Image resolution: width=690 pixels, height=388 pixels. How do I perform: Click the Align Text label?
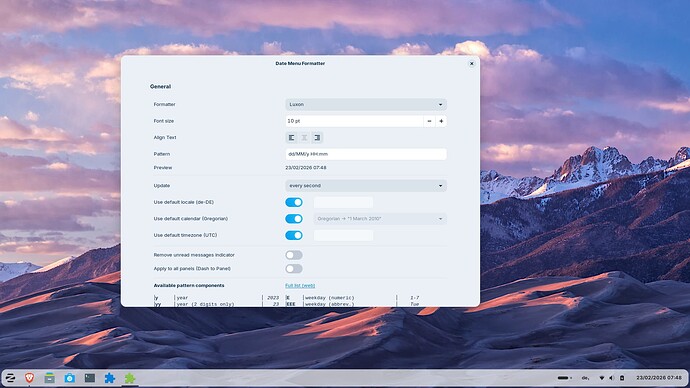coord(165,138)
